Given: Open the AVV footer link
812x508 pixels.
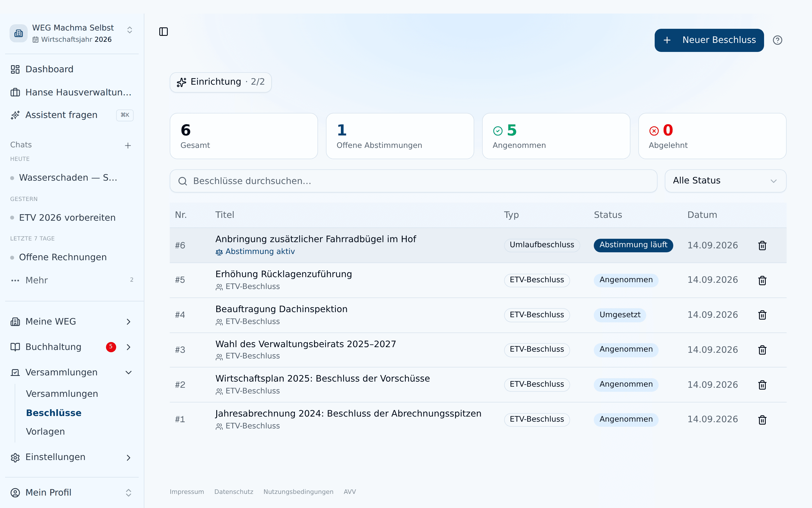Looking at the screenshot, I should point(350,492).
